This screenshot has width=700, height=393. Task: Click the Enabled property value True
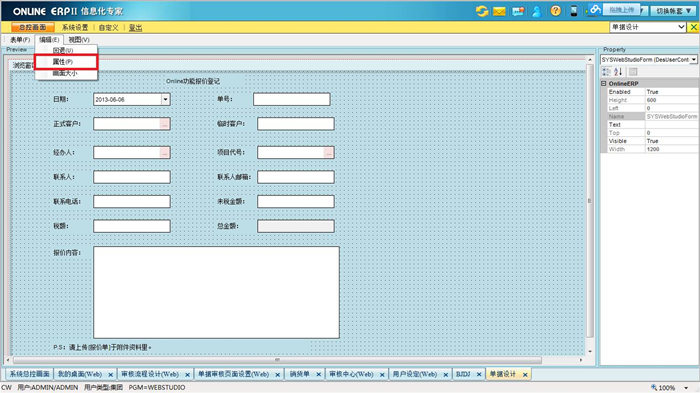[671, 92]
